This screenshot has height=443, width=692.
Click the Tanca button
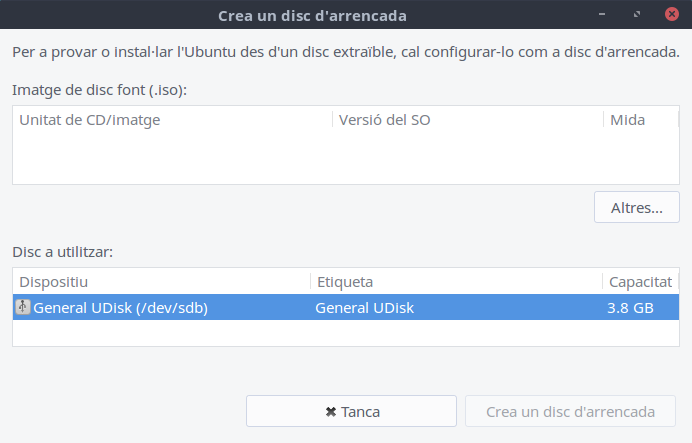351,411
